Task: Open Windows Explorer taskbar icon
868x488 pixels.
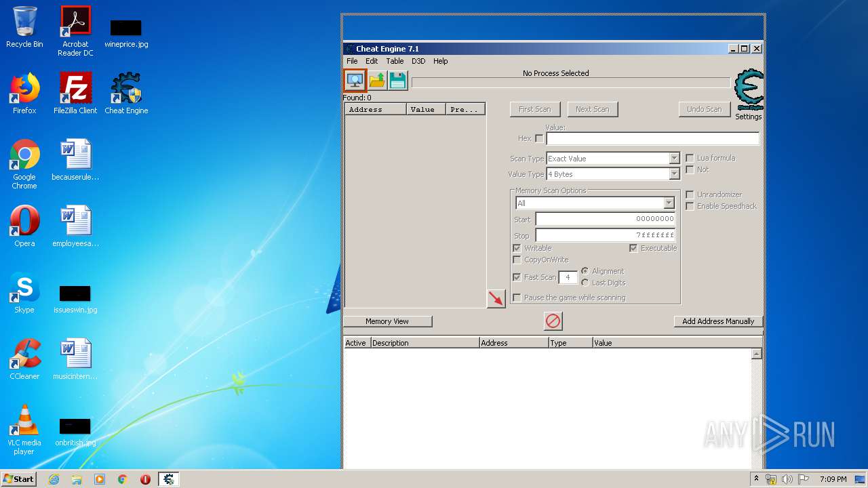Action: [x=77, y=479]
